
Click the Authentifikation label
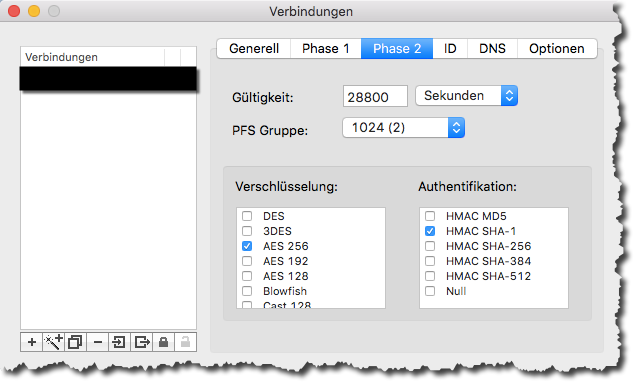pos(467,187)
